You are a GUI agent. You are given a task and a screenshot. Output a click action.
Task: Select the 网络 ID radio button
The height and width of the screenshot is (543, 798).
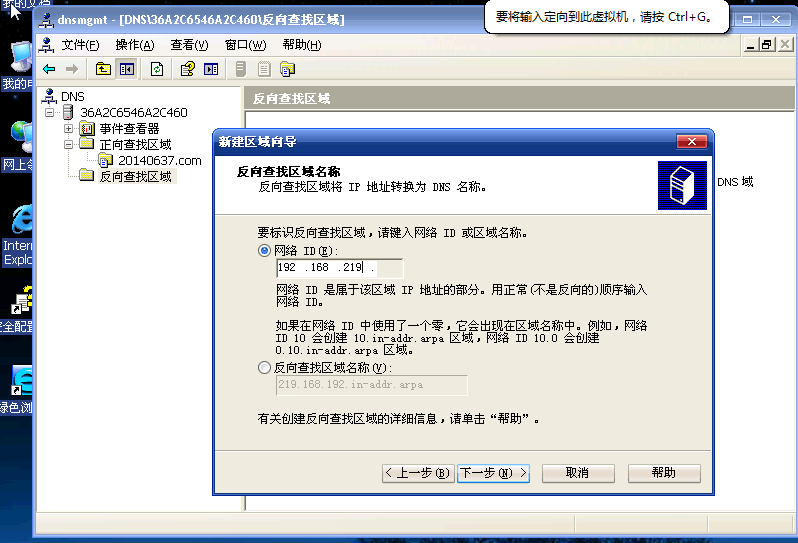click(x=264, y=250)
